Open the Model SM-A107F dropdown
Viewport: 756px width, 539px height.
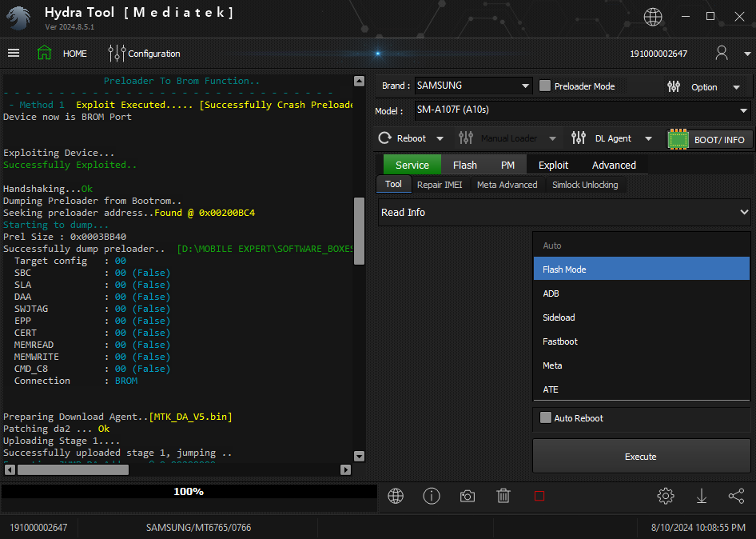(583, 110)
